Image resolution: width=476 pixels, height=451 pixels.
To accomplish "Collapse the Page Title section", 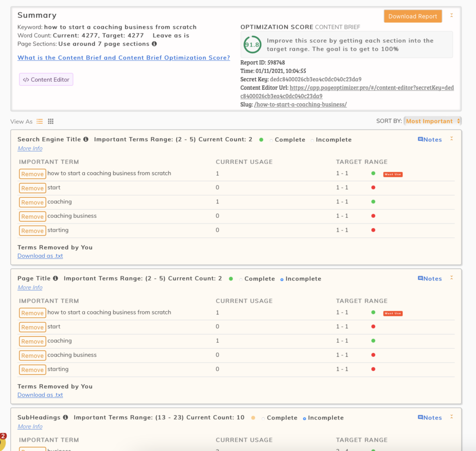I will click(x=451, y=277).
